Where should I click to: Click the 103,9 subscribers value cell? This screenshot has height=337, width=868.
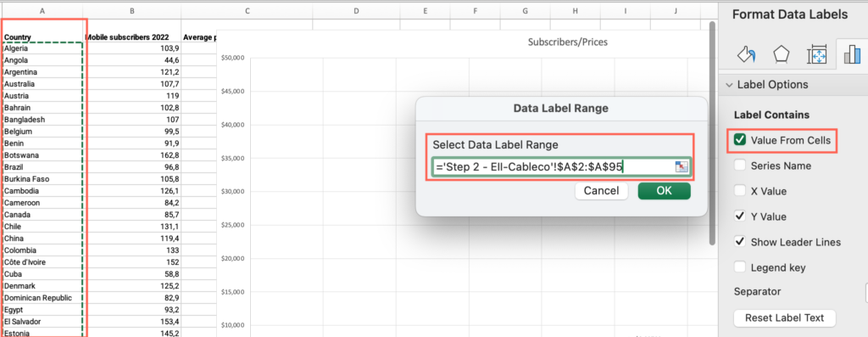pyautogui.click(x=131, y=48)
